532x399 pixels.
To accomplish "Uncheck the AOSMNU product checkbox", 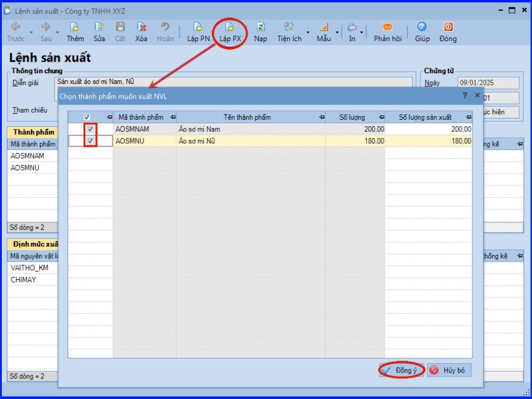I will [90, 141].
